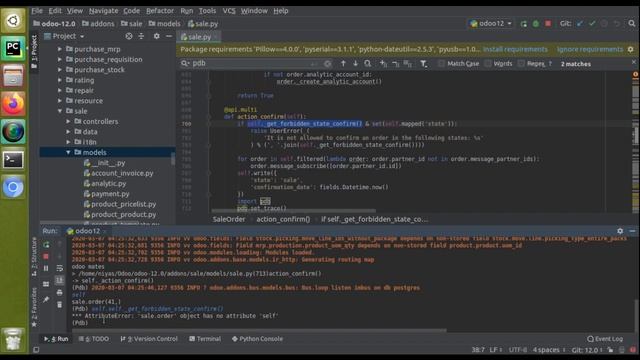This screenshot has width=640, height=360.
Task: Open the Version Control tool window
Action: 149,339
